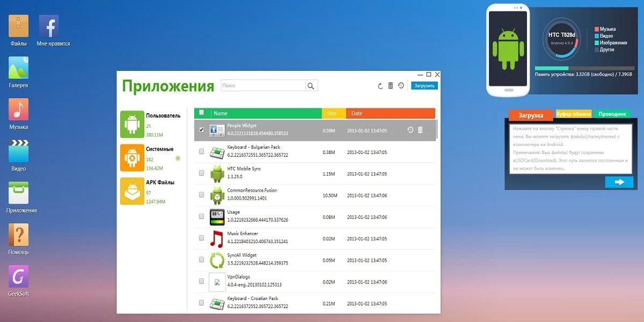Click the backup history icon in top toolbar

[x=401, y=86]
